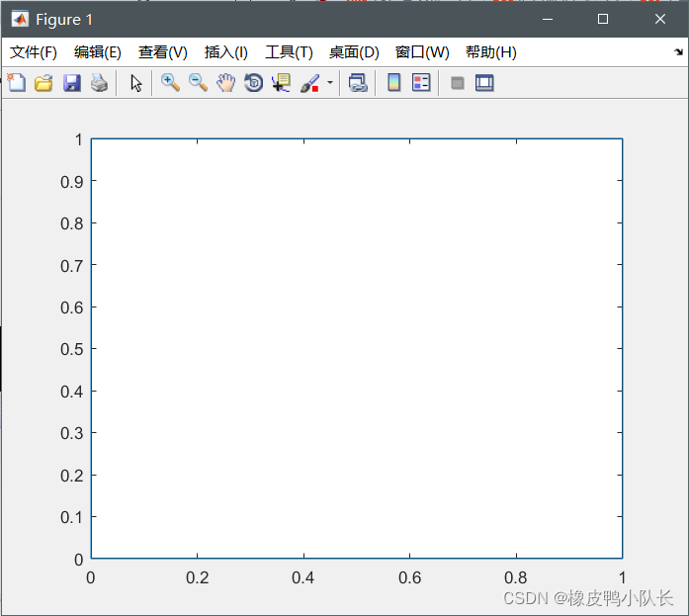689x616 pixels.
Task: Open the 工具(T) menu
Action: (x=289, y=52)
